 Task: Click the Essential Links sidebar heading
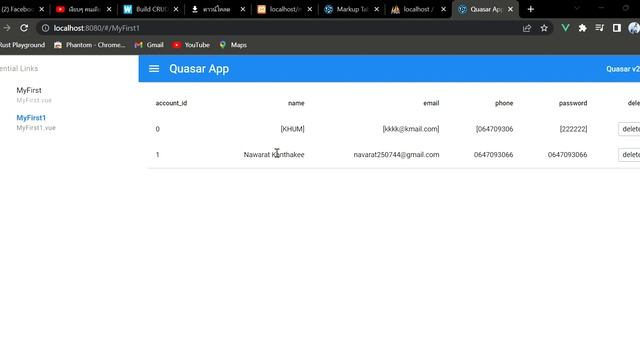click(19, 69)
